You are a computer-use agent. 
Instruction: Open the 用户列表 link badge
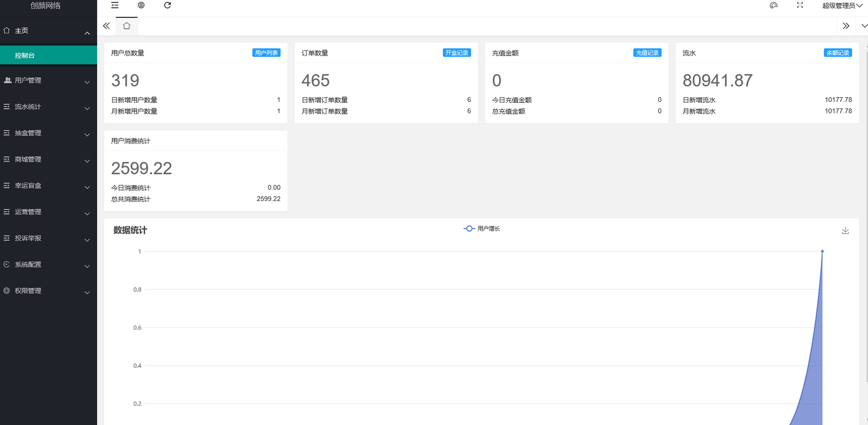pyautogui.click(x=266, y=53)
